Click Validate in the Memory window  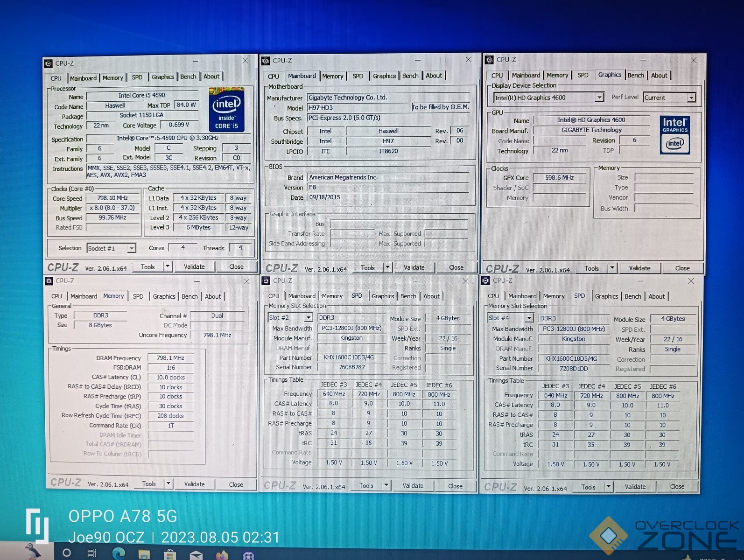coord(194,484)
